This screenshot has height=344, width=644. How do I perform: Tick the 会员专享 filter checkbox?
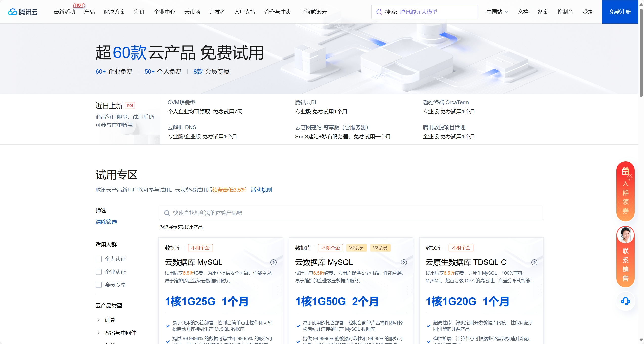point(99,285)
